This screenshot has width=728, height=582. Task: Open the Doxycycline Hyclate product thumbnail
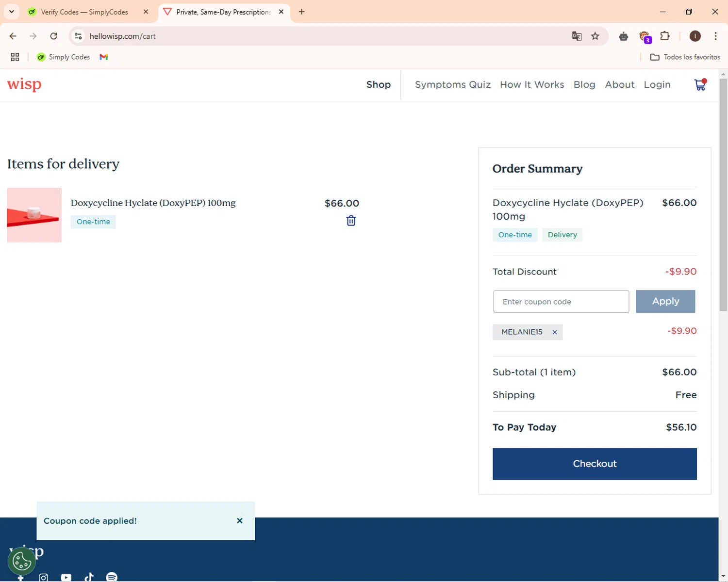pos(34,215)
